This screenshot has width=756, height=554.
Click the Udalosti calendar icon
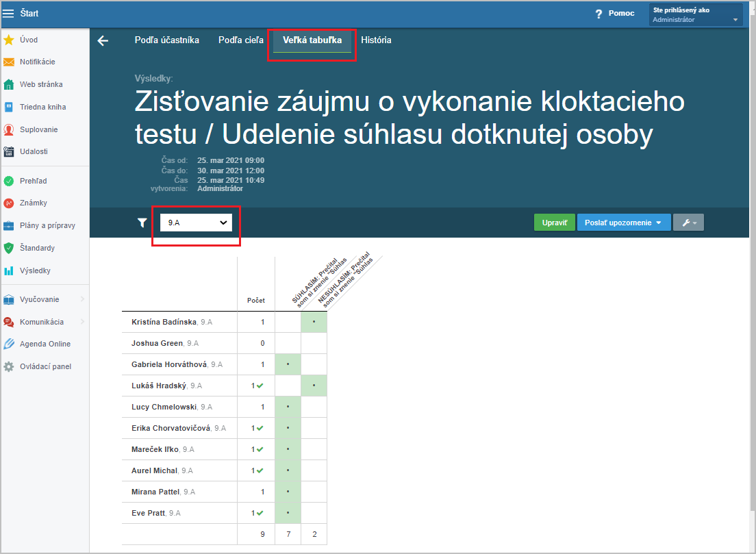(9, 151)
